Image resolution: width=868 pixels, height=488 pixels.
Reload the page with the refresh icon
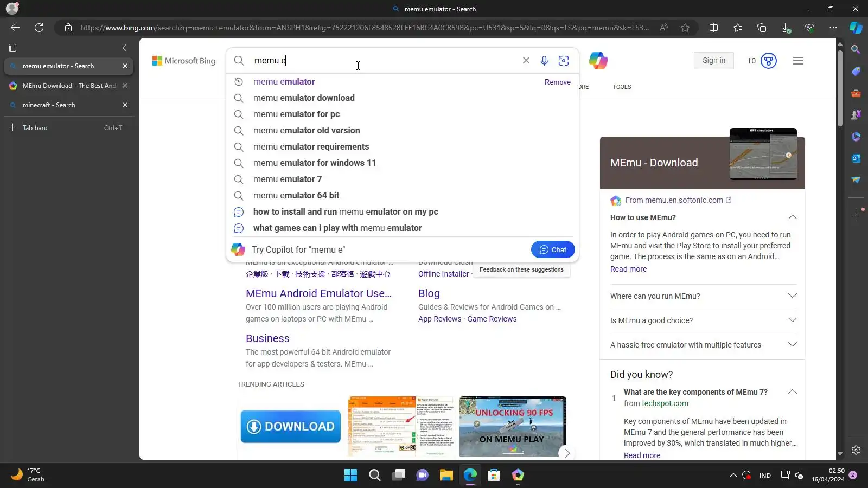[x=39, y=28]
